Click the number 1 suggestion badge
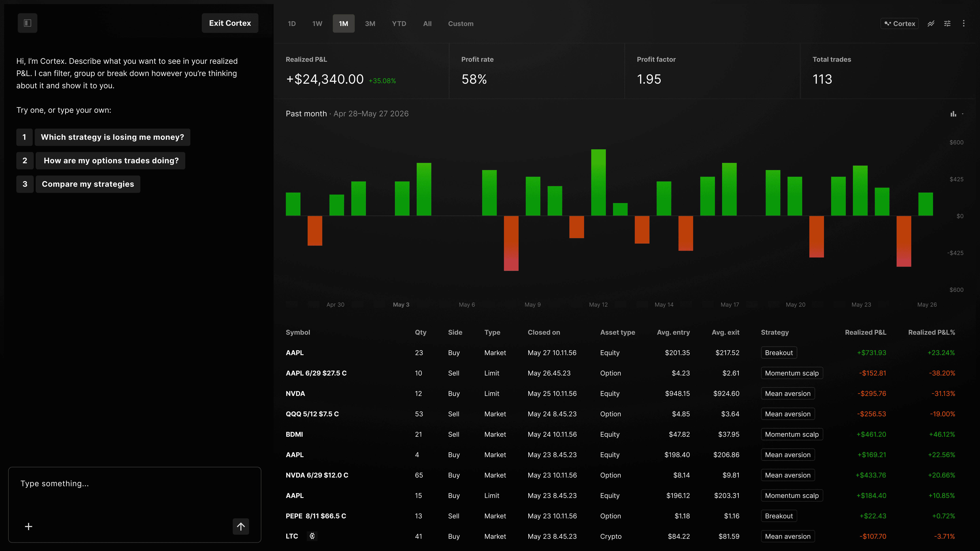Screen dimensions: 980x551 24,137
